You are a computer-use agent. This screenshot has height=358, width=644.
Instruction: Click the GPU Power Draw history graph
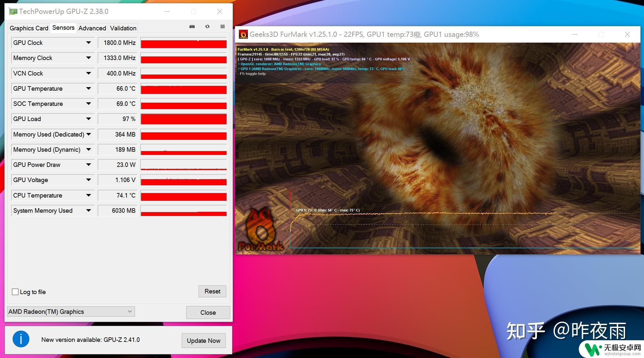[184, 165]
